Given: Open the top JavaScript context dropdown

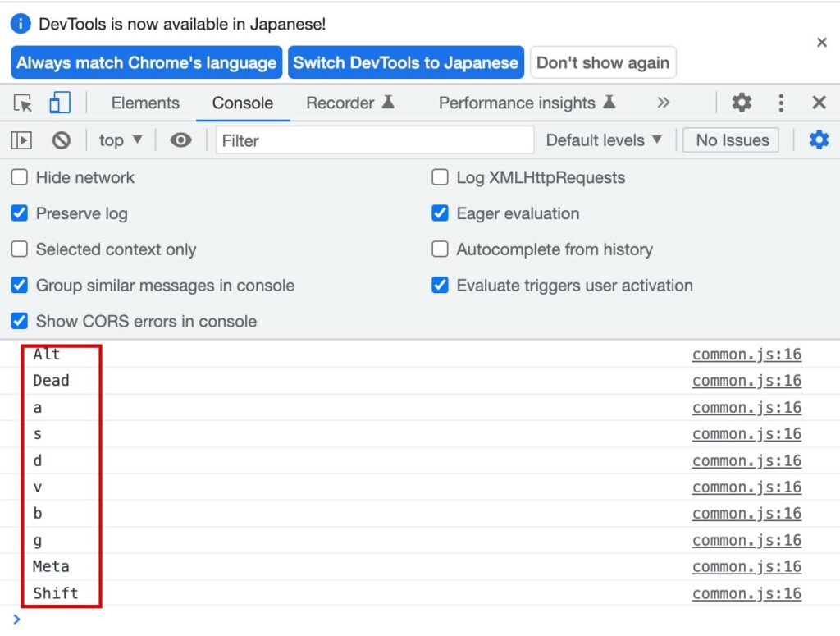Looking at the screenshot, I should pos(121,140).
